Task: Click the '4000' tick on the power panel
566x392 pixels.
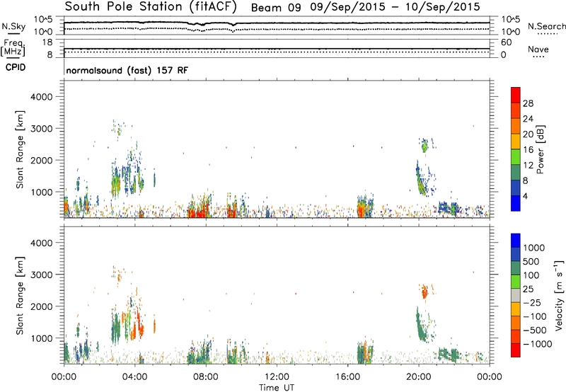Action: click(x=41, y=97)
